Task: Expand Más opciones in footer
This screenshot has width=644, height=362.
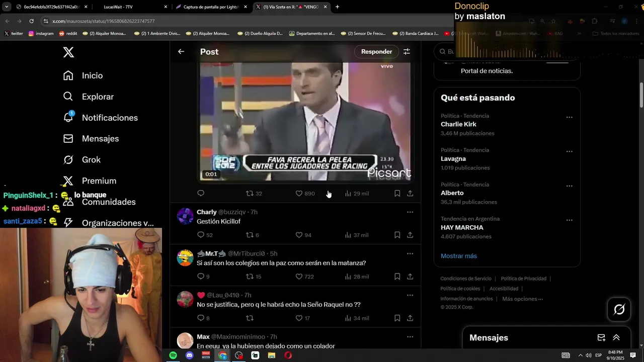Action: coord(522,299)
